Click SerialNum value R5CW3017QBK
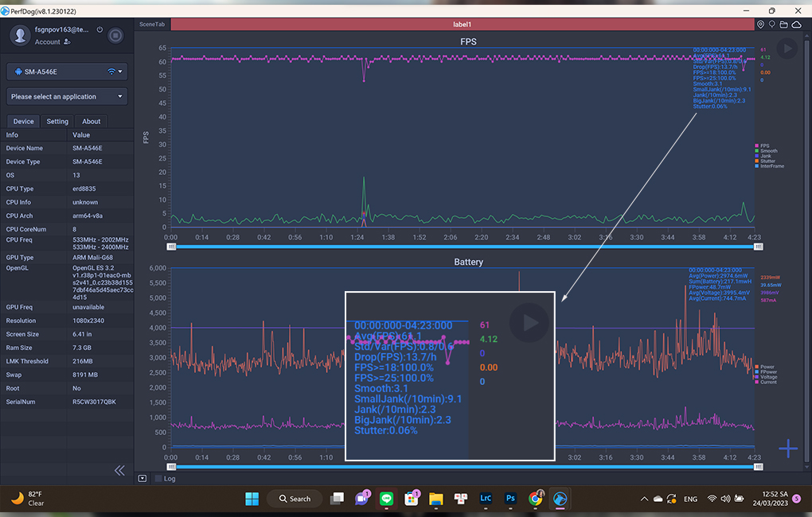The image size is (812, 517). (x=94, y=402)
